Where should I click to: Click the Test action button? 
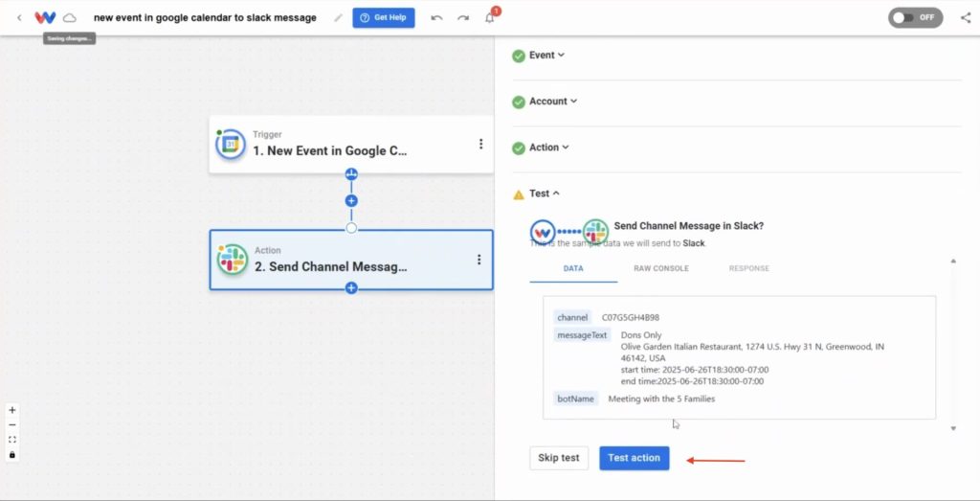[x=634, y=458]
